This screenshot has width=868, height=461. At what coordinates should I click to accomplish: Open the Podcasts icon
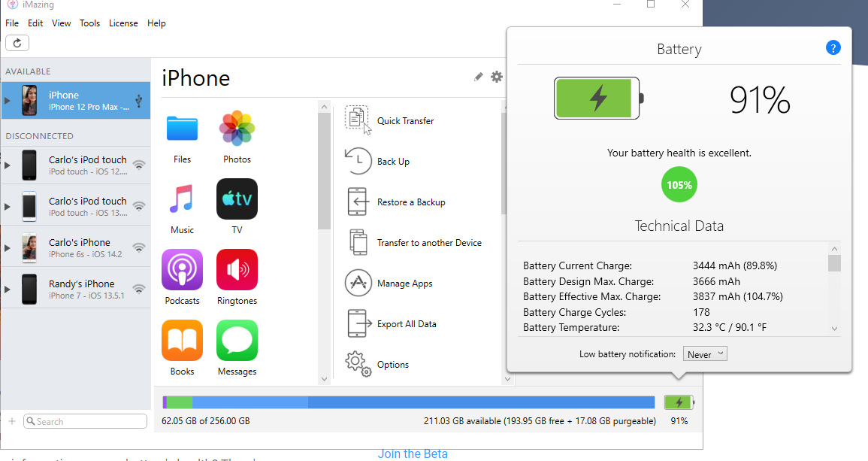click(182, 270)
